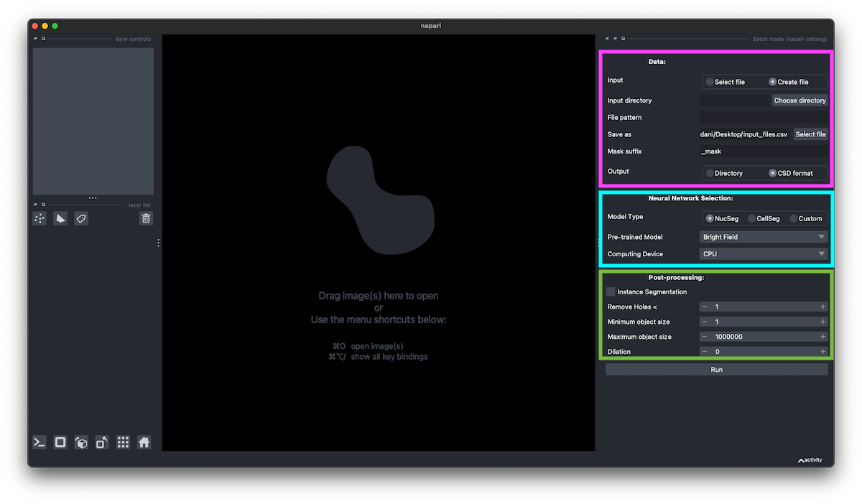862x504 pixels.
Task: Delete selected layers with trash icon
Action: pyautogui.click(x=146, y=218)
